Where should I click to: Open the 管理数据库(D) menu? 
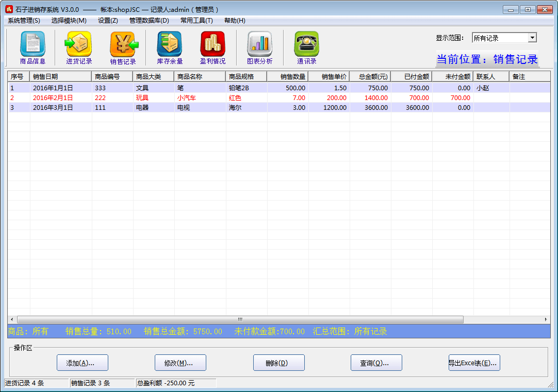[x=149, y=21]
